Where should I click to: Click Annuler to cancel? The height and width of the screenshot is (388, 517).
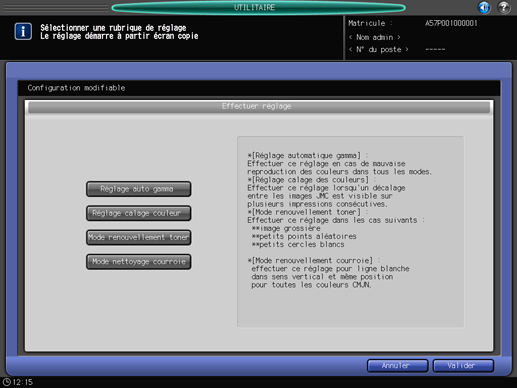click(397, 366)
